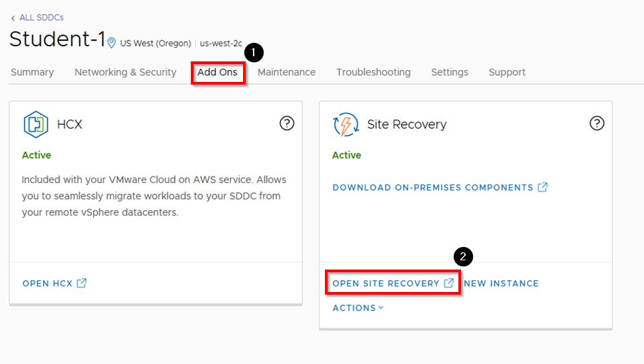644x364 pixels.
Task: Click external-link icon beside Open Site Recovery
Action: coord(448,283)
